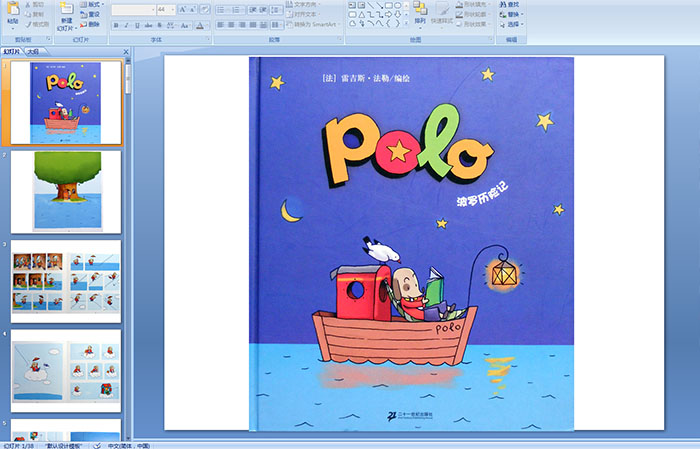The image size is (700, 449).
Task: Toggle italic formatting
Action: click(127, 25)
